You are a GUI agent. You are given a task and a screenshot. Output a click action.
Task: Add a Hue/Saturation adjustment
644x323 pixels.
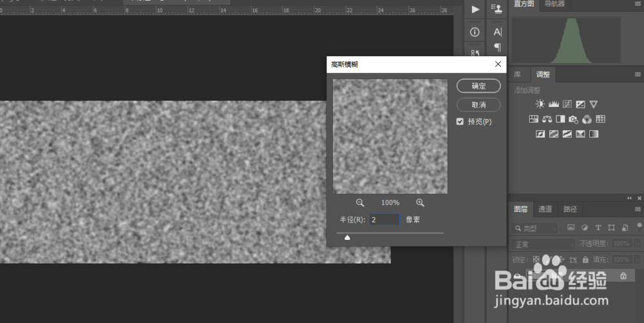(533, 119)
